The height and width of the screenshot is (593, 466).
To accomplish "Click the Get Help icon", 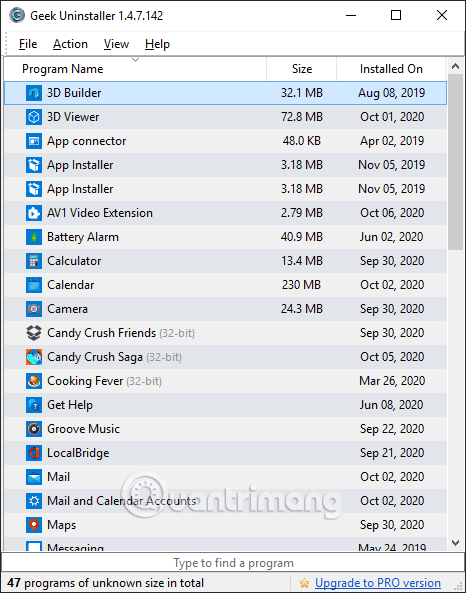I will [34, 405].
